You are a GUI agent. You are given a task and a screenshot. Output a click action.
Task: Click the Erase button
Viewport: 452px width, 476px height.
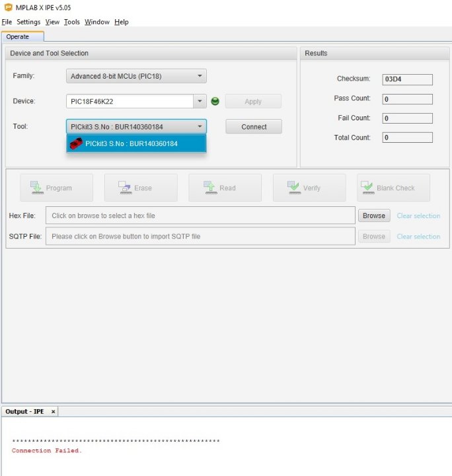tap(141, 188)
